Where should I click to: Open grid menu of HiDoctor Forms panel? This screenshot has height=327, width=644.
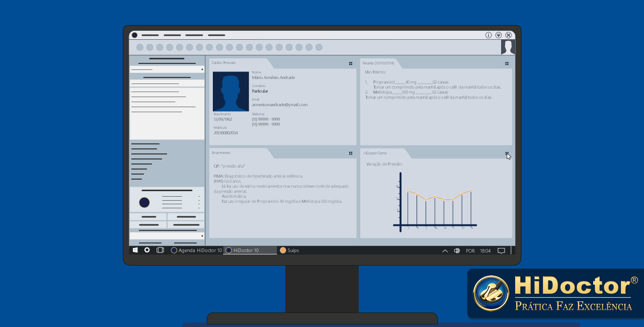coord(507,153)
